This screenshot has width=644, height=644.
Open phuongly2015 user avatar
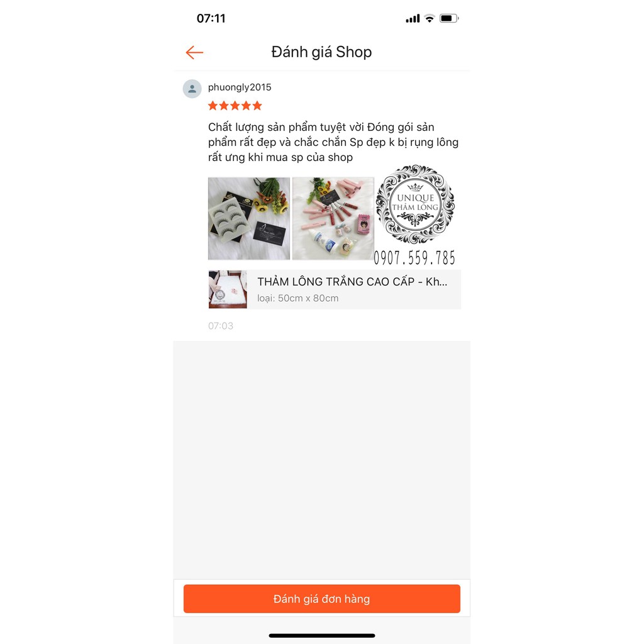pyautogui.click(x=192, y=89)
